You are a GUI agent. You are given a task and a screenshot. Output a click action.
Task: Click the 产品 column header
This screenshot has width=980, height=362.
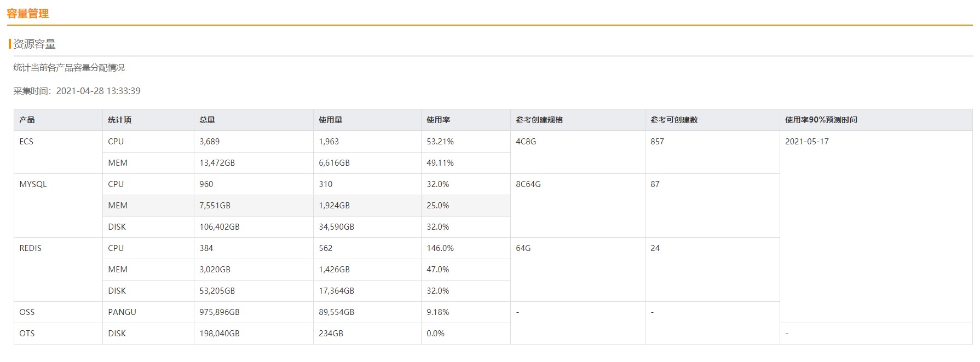pos(27,120)
